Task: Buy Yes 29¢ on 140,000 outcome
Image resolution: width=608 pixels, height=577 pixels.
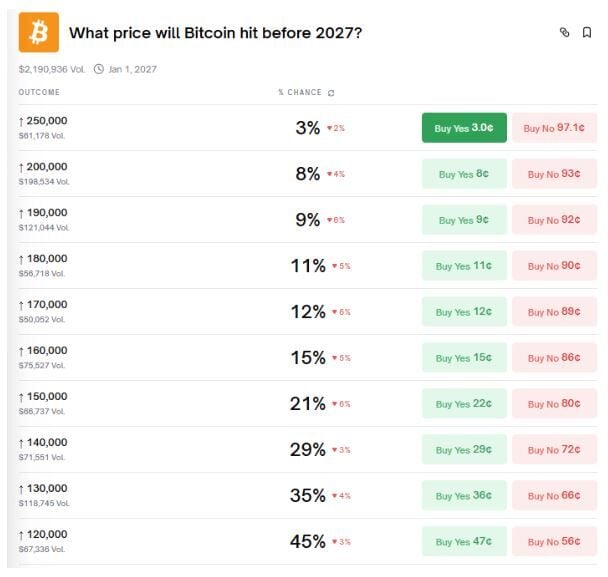Action: click(464, 450)
